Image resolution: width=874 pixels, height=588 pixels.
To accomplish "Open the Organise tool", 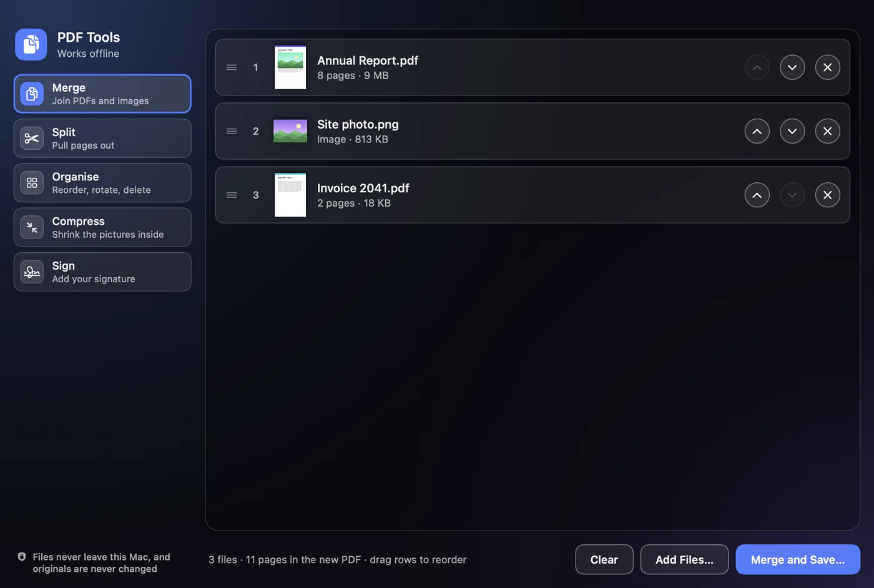I will tap(102, 183).
